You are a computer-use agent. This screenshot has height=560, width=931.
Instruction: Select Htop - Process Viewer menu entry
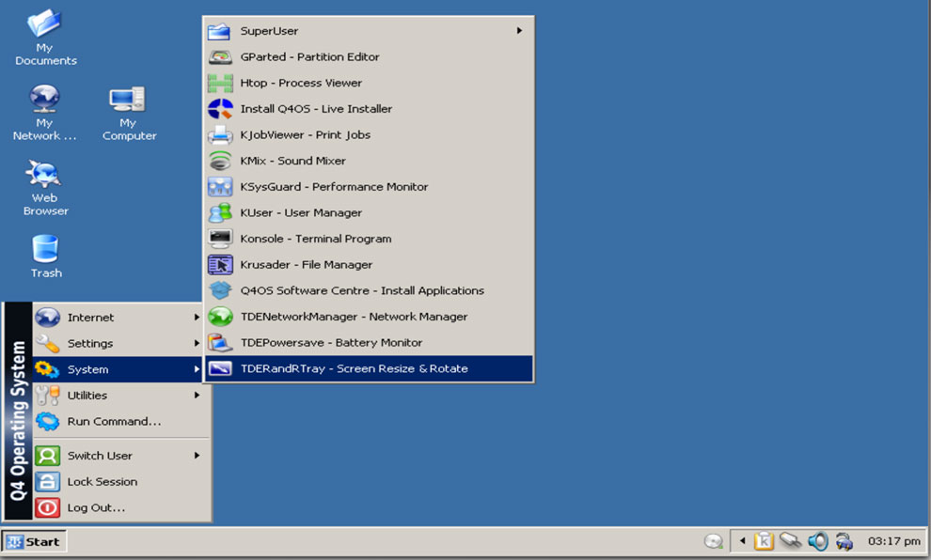point(368,83)
